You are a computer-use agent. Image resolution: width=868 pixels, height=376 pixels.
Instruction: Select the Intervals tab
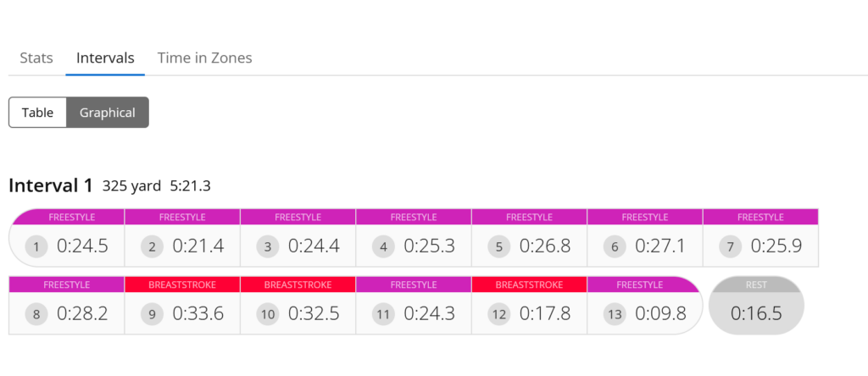pos(105,58)
